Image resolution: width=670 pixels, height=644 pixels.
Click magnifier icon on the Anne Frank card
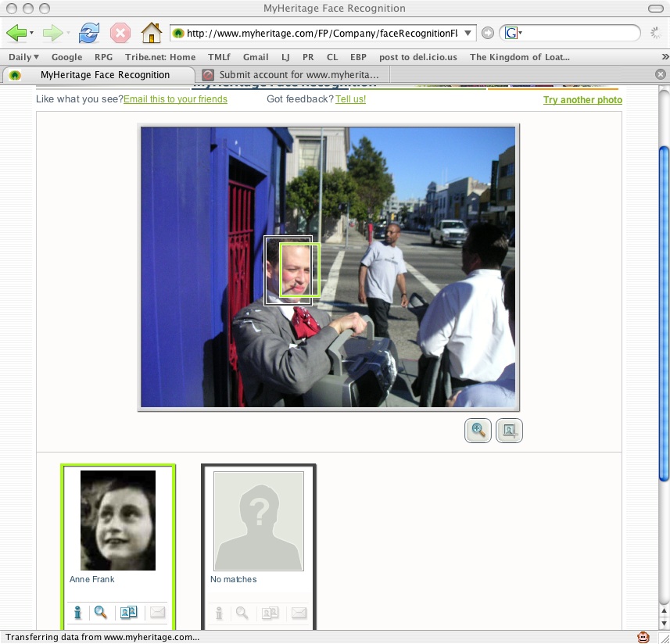pos(101,613)
